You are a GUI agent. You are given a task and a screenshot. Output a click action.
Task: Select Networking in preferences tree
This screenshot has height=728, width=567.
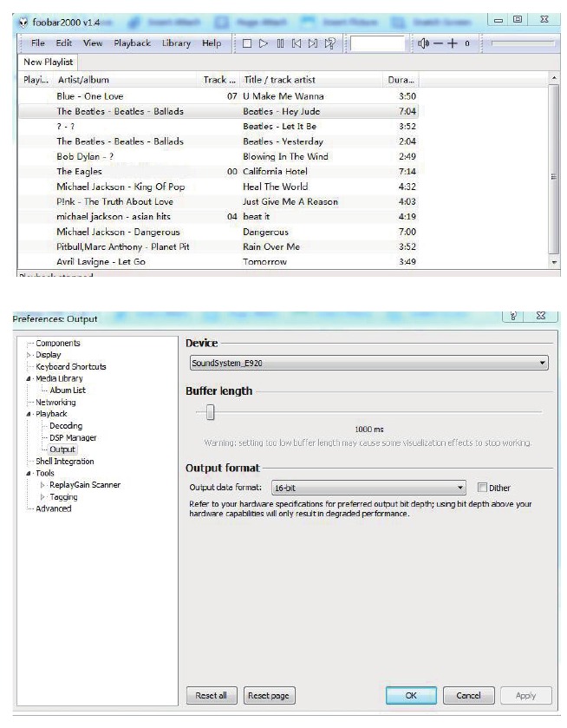point(55,403)
